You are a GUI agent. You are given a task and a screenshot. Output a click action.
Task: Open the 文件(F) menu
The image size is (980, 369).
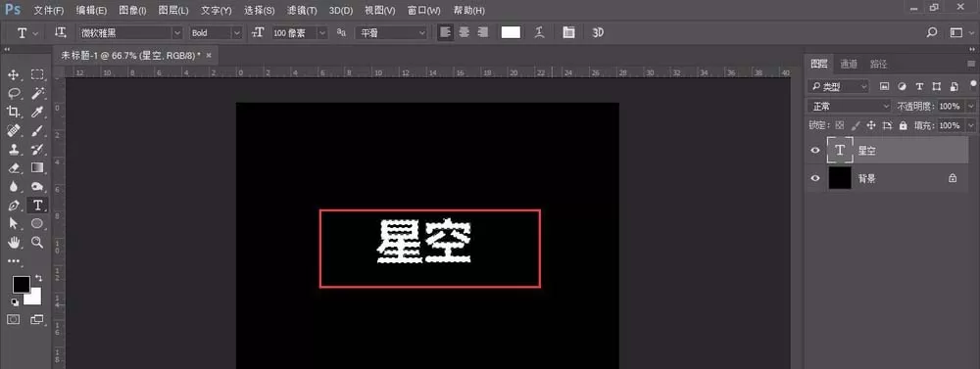point(49,11)
